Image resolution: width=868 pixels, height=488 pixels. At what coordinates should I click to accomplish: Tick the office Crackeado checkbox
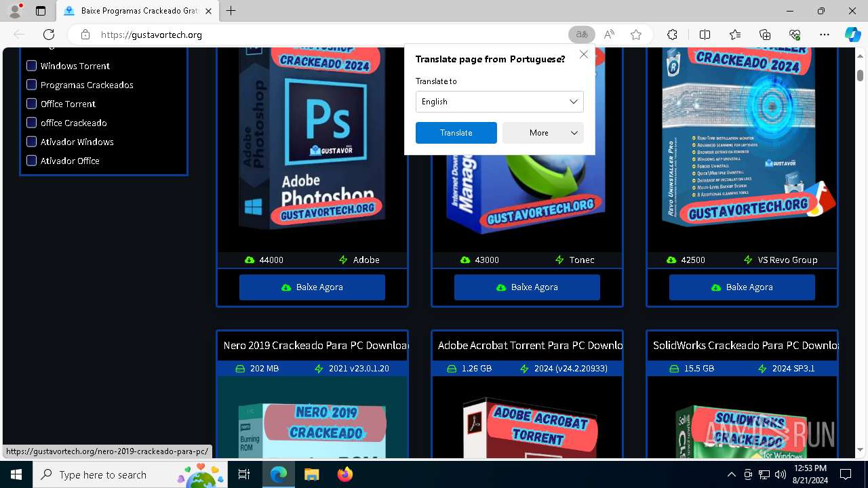click(x=31, y=123)
